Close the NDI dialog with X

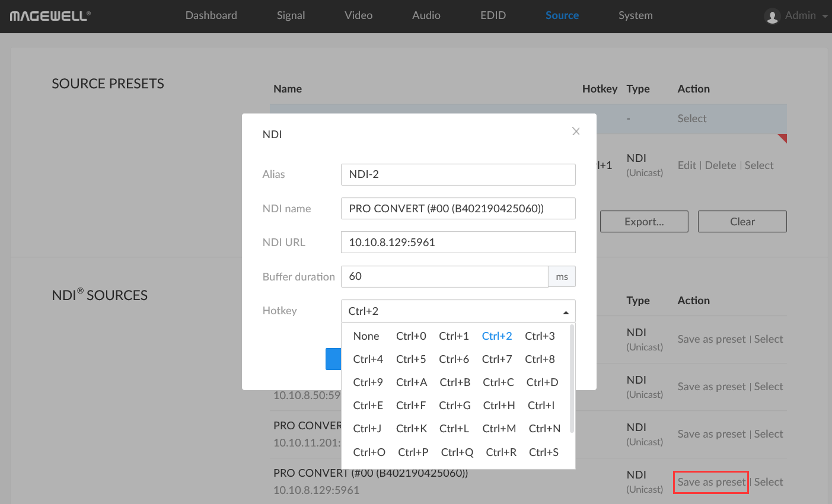pyautogui.click(x=576, y=132)
